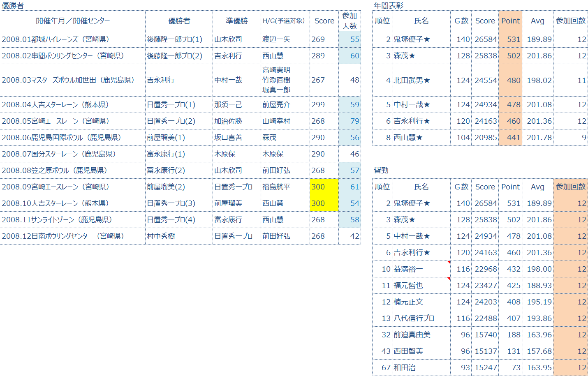Click the highlighted 参加回数 header in 皆勤

point(570,187)
